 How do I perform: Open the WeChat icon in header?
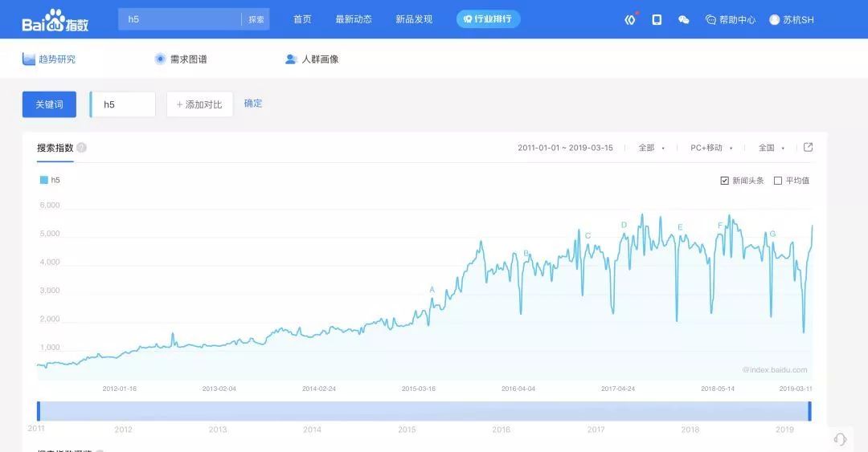pyautogui.click(x=684, y=20)
